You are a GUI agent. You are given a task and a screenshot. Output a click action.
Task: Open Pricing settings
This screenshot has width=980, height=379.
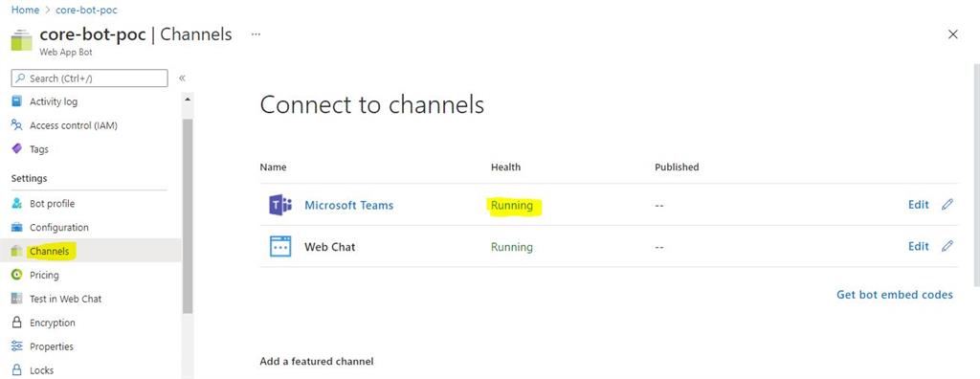44,276
